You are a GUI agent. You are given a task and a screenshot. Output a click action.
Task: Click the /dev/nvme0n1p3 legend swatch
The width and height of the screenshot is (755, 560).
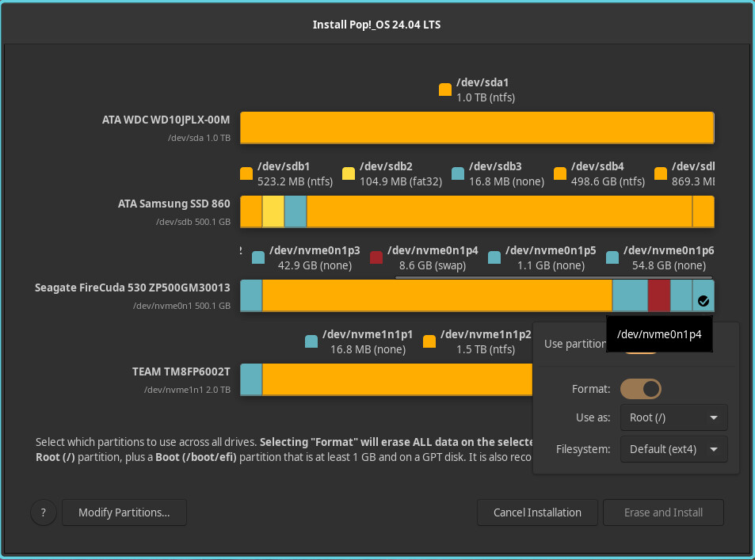click(258, 257)
